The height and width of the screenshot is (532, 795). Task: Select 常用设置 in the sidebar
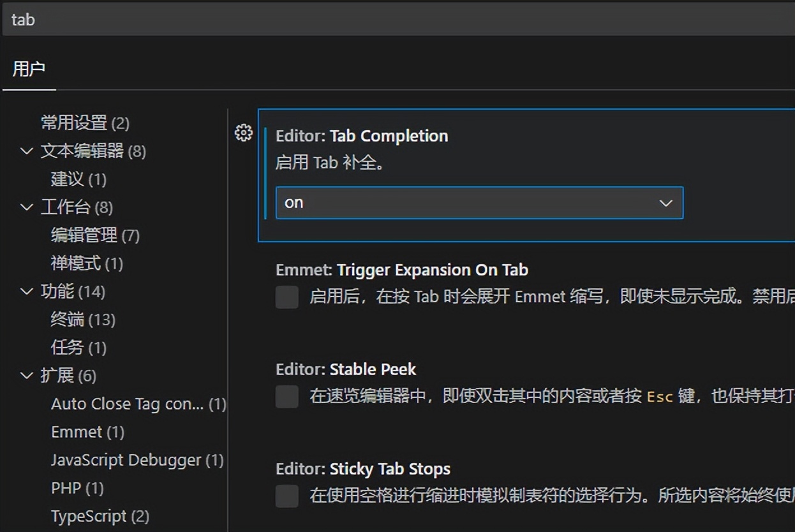(x=73, y=122)
